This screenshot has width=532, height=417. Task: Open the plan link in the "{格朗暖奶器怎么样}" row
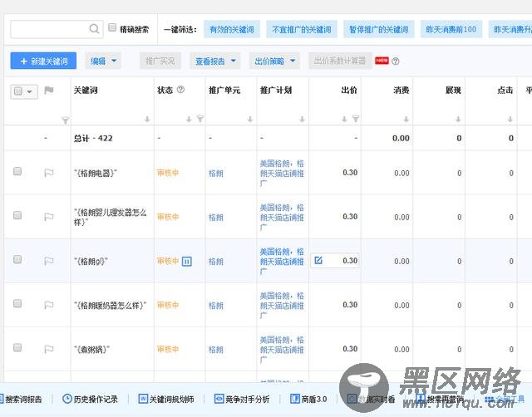click(x=282, y=306)
